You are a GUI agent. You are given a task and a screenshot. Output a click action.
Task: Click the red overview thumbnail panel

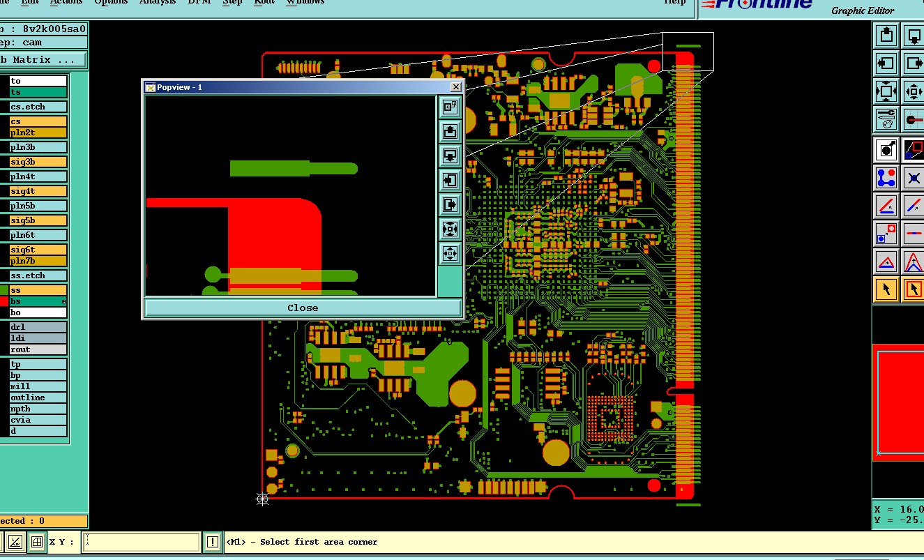[x=898, y=402]
